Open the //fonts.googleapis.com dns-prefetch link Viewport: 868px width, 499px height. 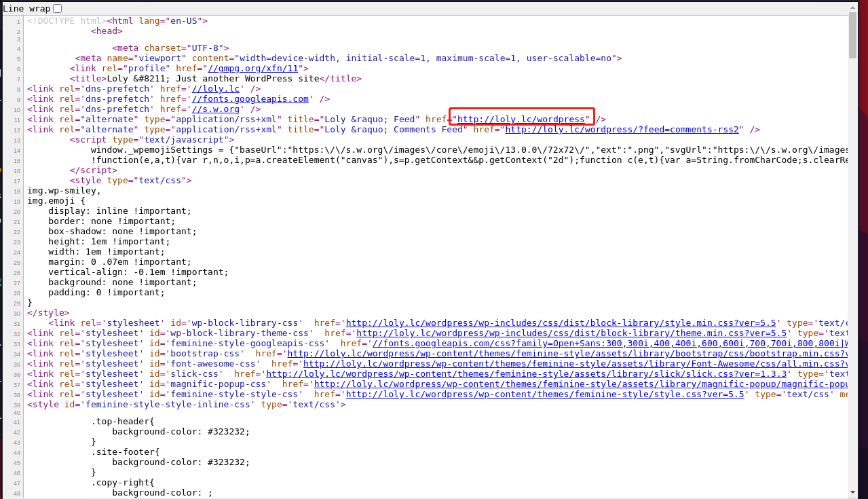[250, 99]
